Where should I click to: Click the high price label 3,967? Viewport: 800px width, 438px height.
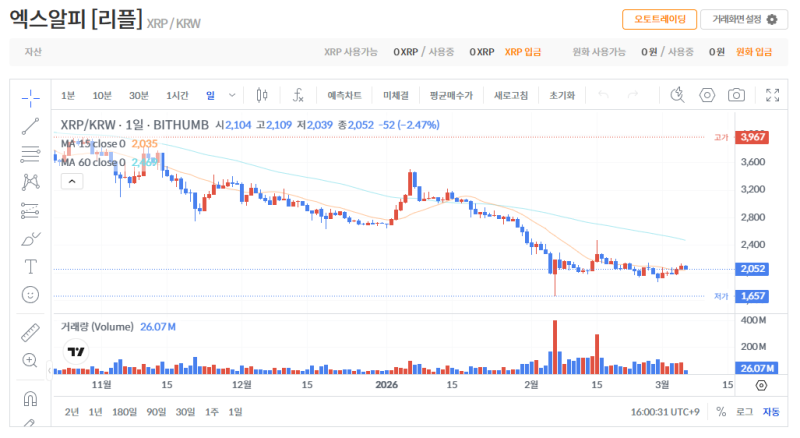[x=752, y=137]
